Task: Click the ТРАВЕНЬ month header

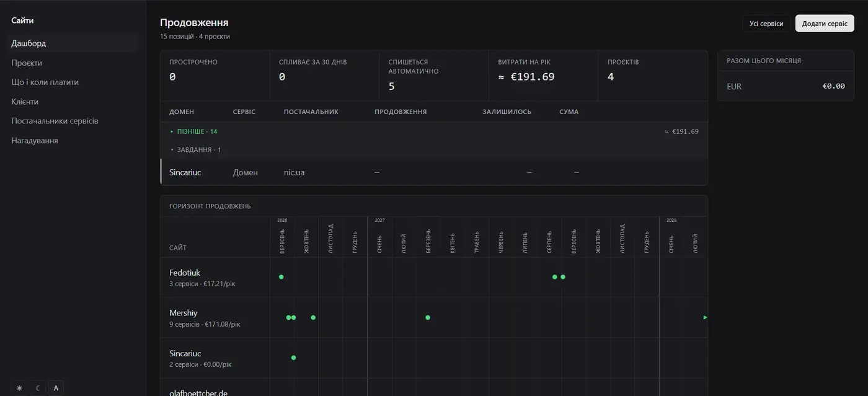Action: [477, 242]
